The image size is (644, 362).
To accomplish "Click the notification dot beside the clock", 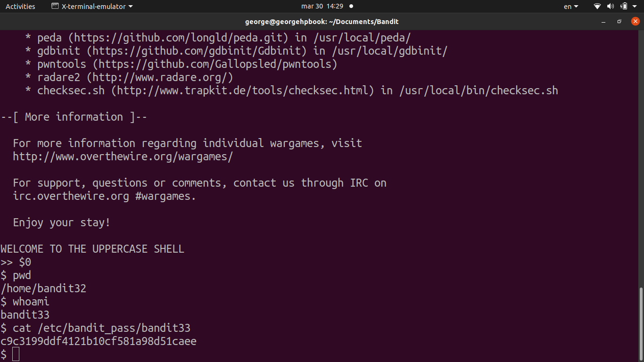I will click(x=351, y=7).
